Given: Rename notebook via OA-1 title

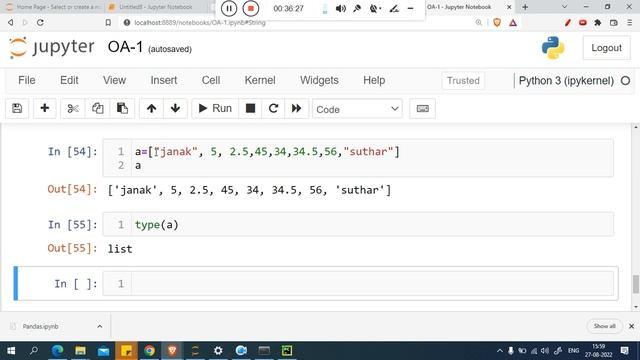Looking at the screenshot, I should tap(125, 48).
